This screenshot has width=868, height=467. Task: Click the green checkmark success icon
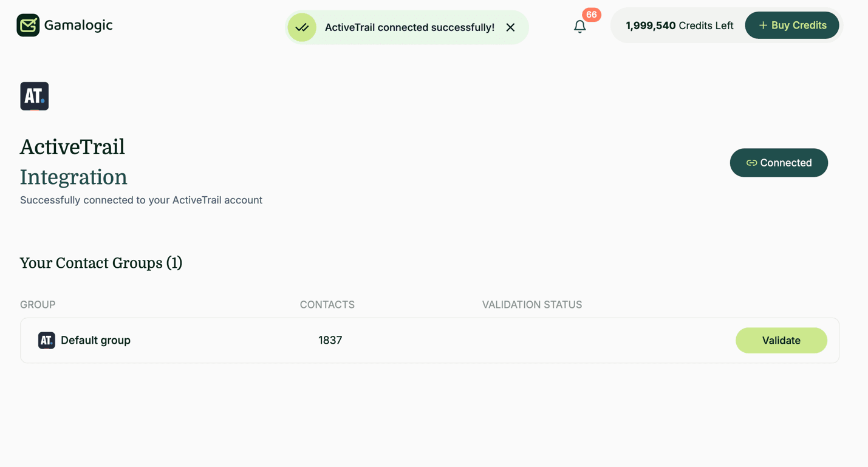point(302,27)
